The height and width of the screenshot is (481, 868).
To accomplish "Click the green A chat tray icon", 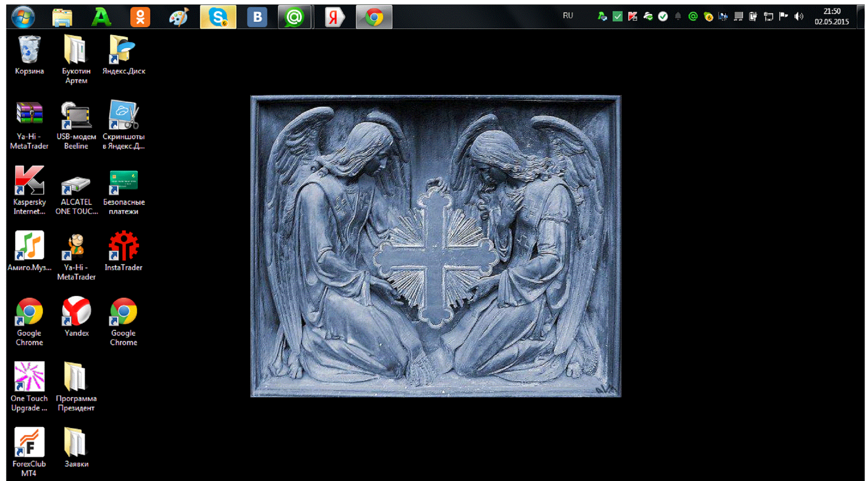I will [x=602, y=17].
